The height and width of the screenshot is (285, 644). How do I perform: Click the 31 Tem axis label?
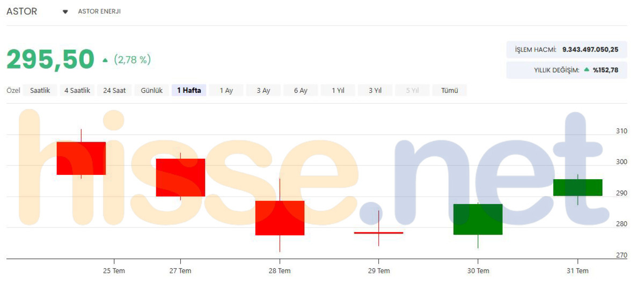point(577,271)
